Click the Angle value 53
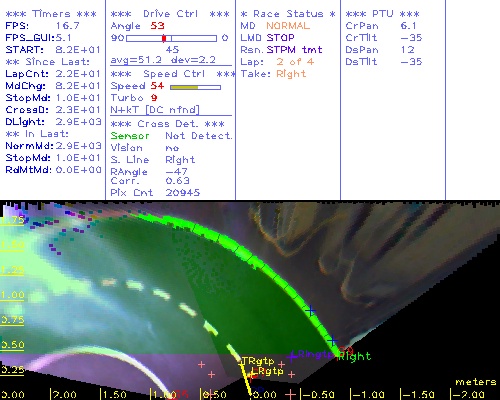 pos(157,26)
